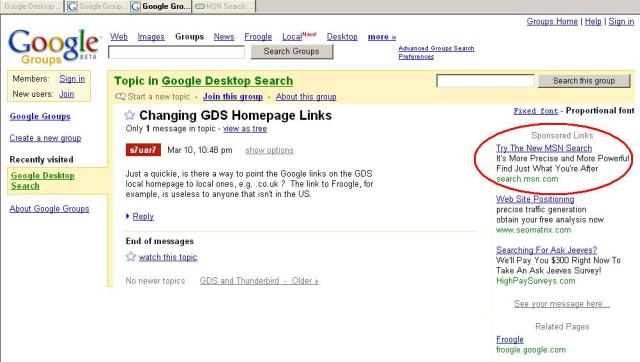Open Groups Home link
Viewport: 640px width, 362px height.
[x=552, y=21]
